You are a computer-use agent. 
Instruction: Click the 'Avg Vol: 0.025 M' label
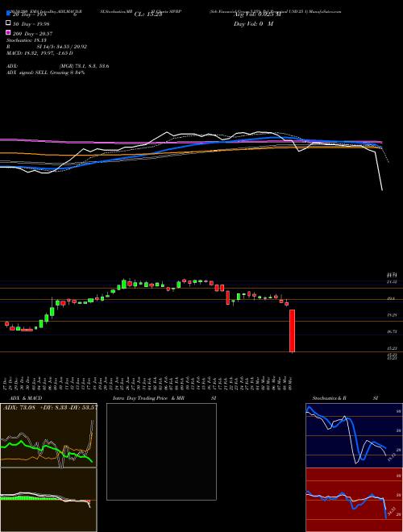[257, 15]
